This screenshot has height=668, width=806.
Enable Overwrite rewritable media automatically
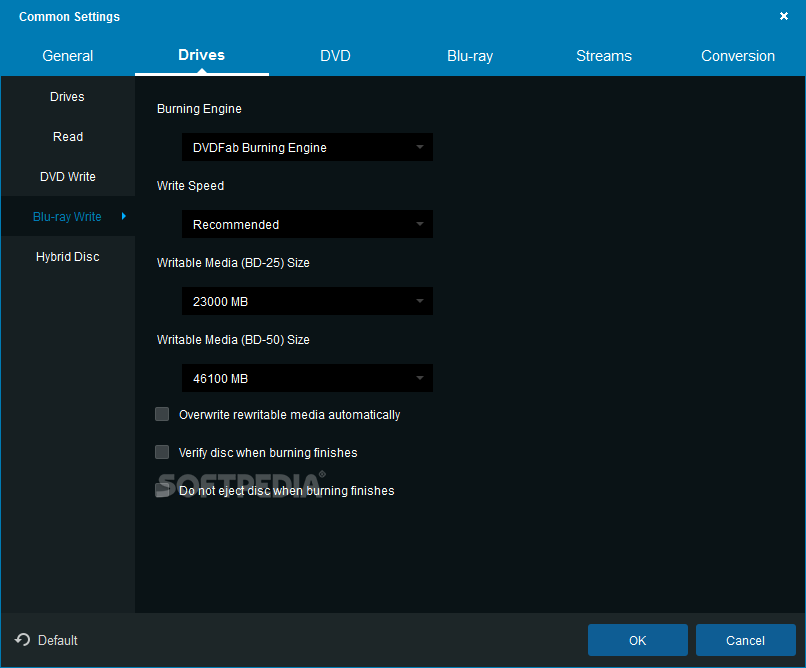[x=162, y=414]
